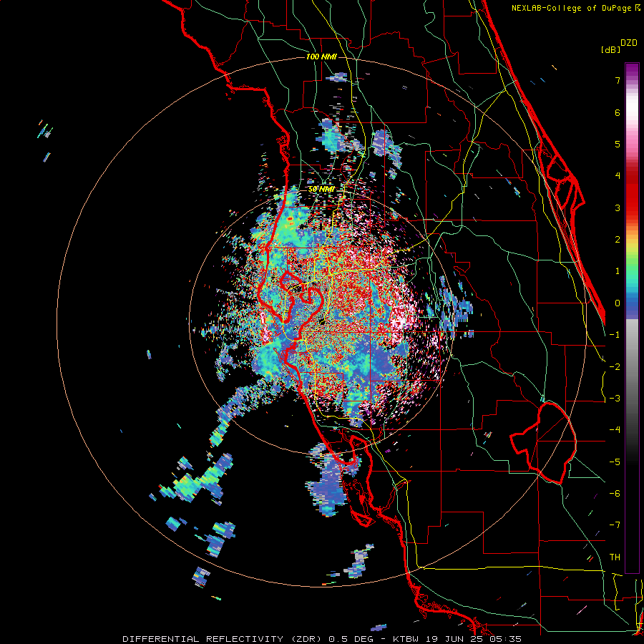Click the 4 value on color scale
The image size is (644, 644).
coord(618,176)
